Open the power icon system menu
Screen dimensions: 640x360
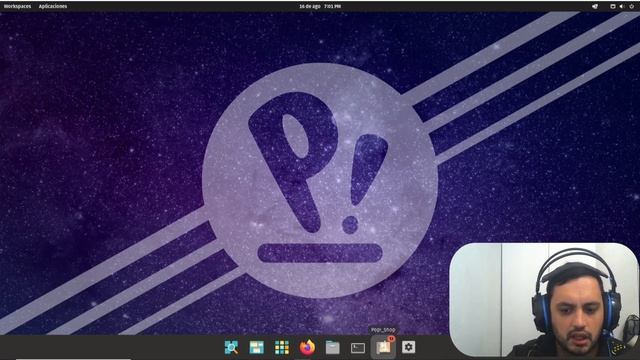coord(632,6)
